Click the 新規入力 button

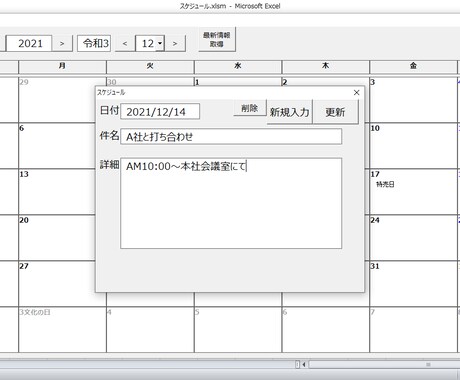(289, 112)
